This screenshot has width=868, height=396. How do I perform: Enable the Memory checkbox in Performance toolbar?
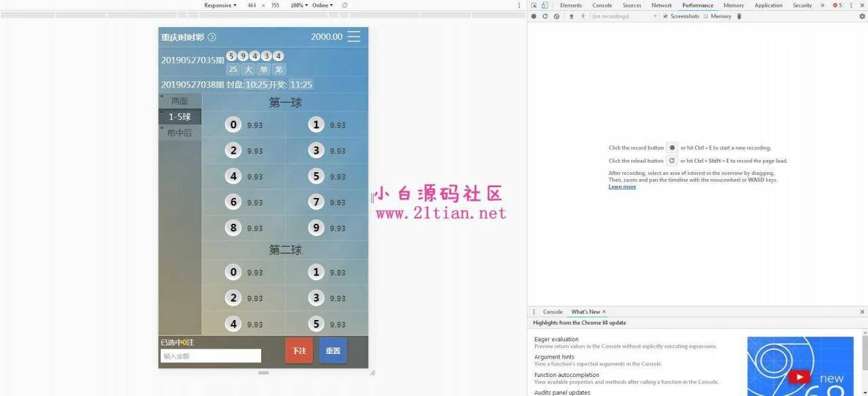point(706,16)
